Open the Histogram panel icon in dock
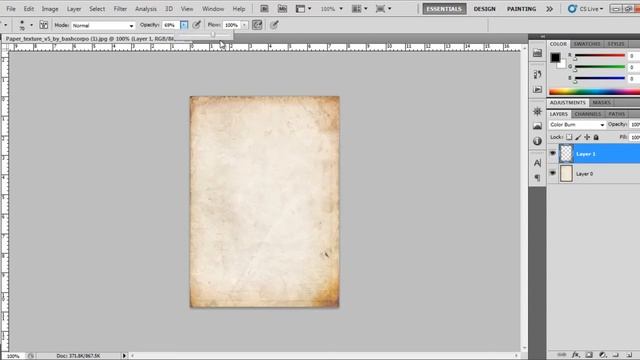 (538, 126)
